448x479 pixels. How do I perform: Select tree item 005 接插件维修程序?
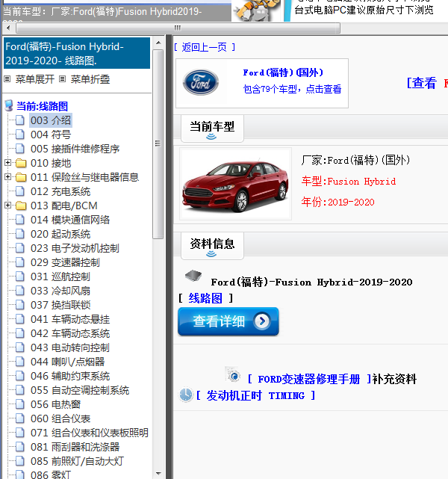tap(75, 149)
